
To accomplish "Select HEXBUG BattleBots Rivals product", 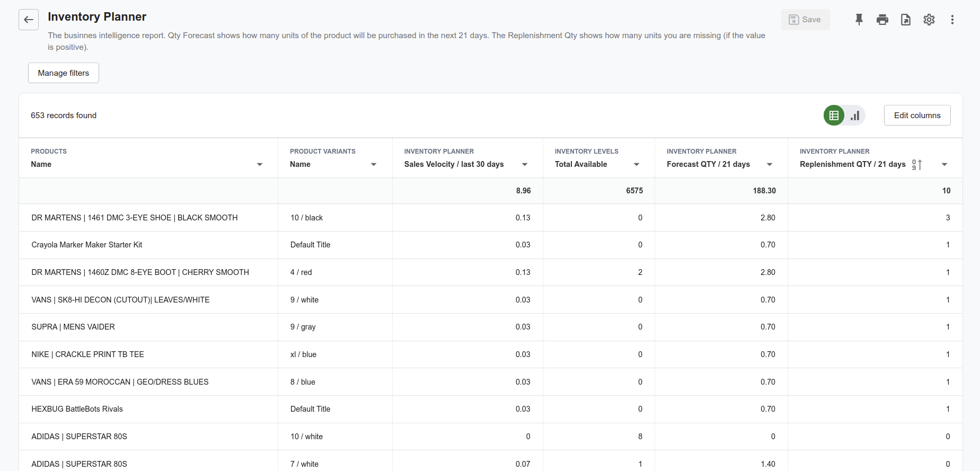I will point(77,409).
